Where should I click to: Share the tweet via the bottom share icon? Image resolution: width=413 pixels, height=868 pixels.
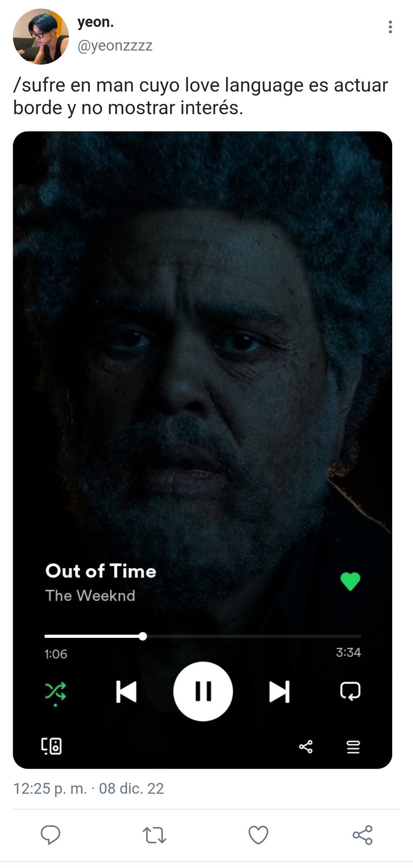362,835
